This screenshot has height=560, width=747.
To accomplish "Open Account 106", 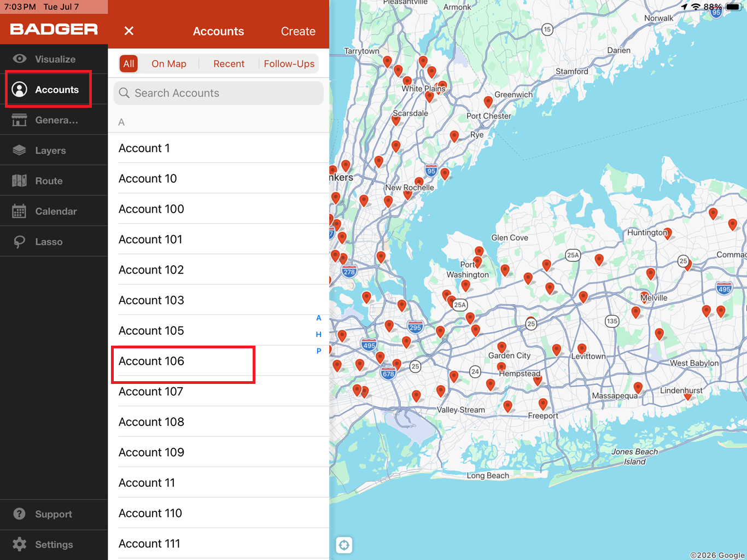I will (219, 361).
